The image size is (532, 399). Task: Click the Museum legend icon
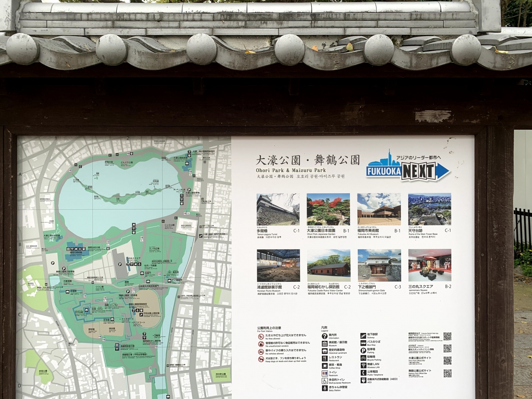coord(325,344)
